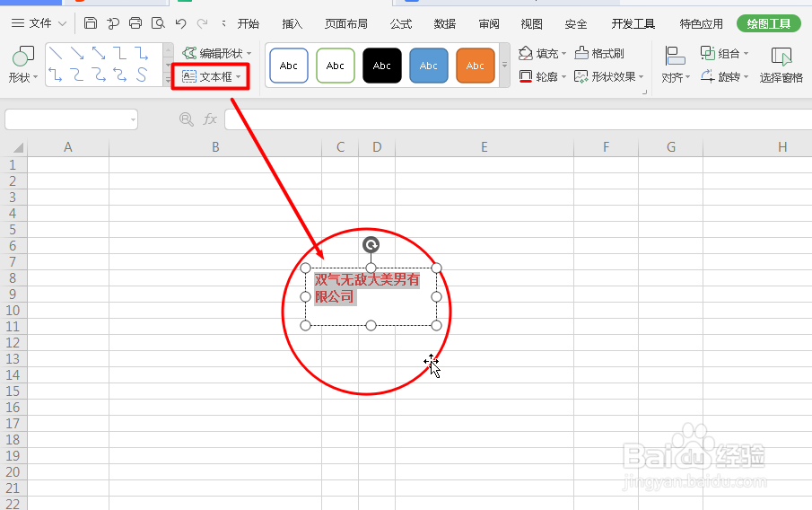Open the 页面布局 tab

click(x=346, y=24)
